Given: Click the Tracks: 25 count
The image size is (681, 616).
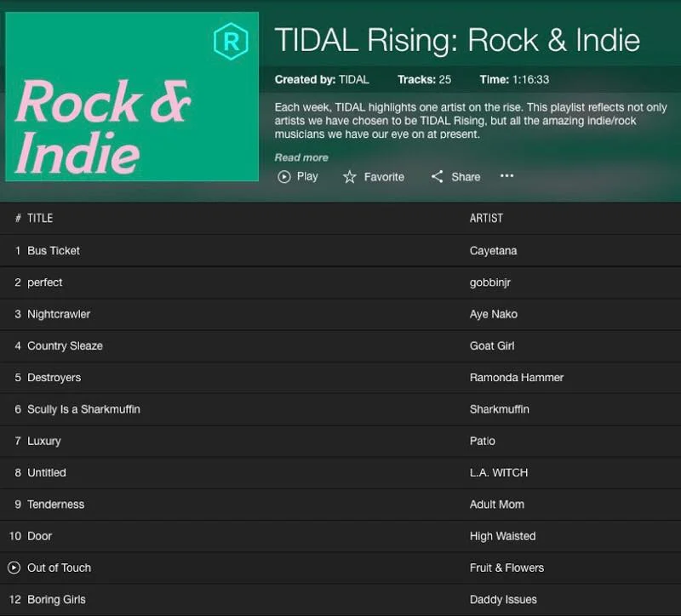Looking at the screenshot, I should point(424,79).
